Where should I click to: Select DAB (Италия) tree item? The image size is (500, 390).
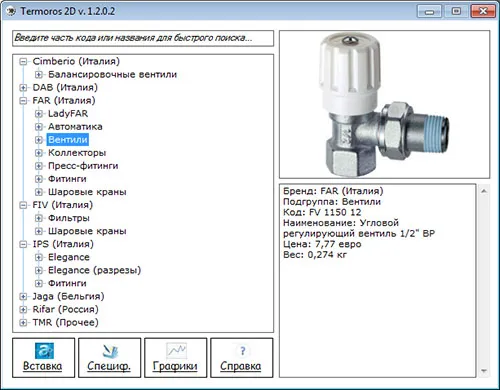click(x=65, y=88)
